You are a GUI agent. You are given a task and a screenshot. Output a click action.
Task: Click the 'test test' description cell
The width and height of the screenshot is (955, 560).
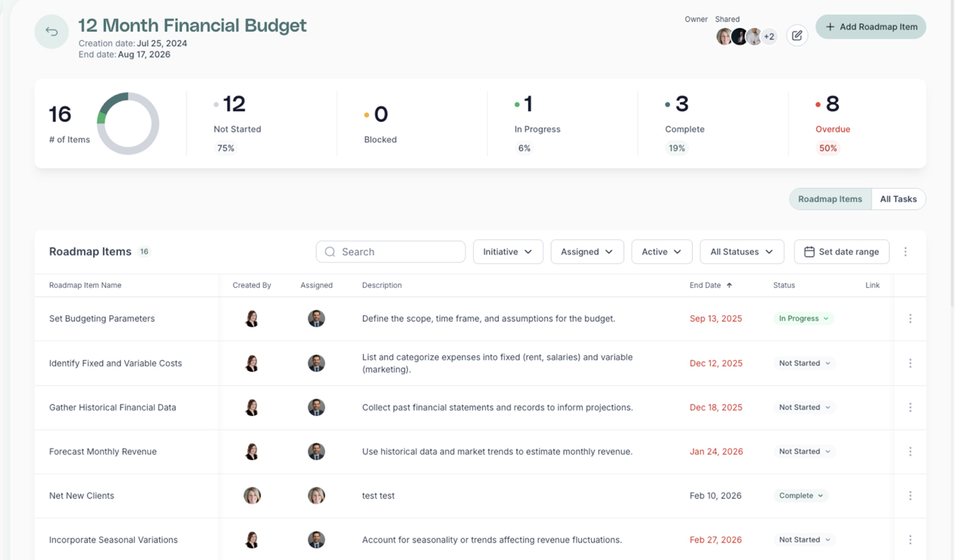coord(378,496)
